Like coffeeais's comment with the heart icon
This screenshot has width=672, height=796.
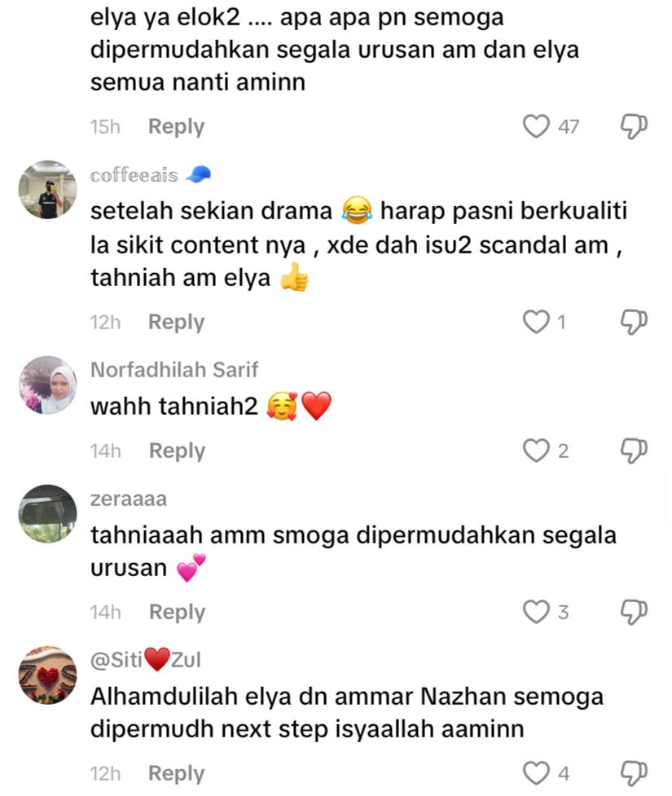coord(537,322)
